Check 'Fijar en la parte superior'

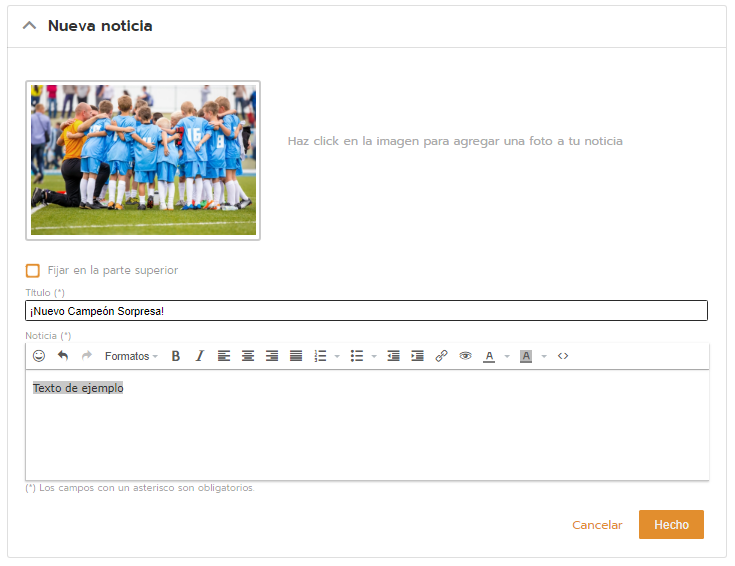[32, 271]
